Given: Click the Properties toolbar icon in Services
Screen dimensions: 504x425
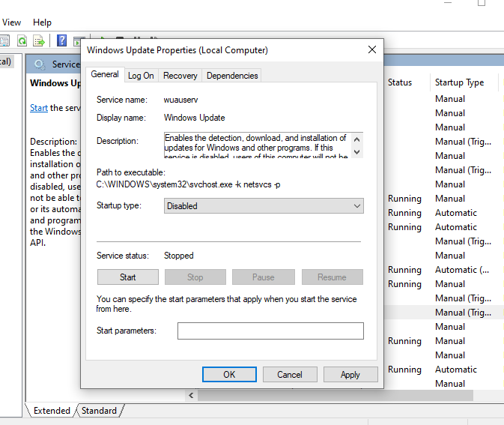Looking at the screenshot, I should [4, 41].
